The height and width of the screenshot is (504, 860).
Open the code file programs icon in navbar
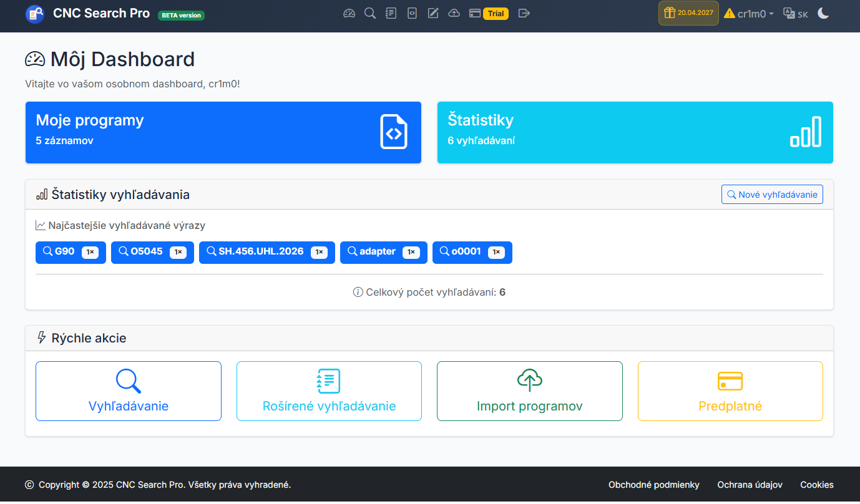coord(412,13)
